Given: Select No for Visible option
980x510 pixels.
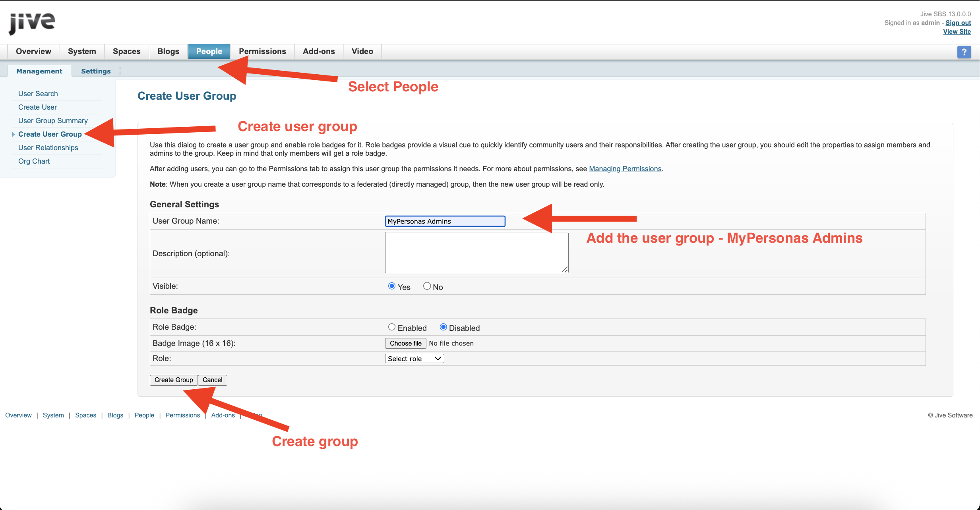Looking at the screenshot, I should tap(427, 286).
